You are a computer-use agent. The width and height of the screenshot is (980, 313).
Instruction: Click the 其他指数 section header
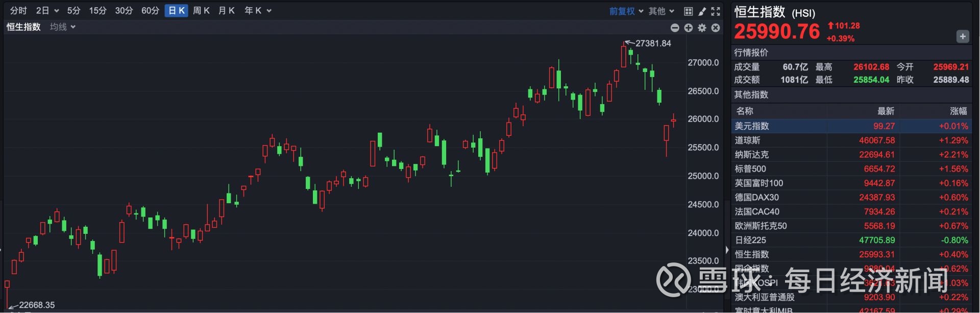[751, 94]
